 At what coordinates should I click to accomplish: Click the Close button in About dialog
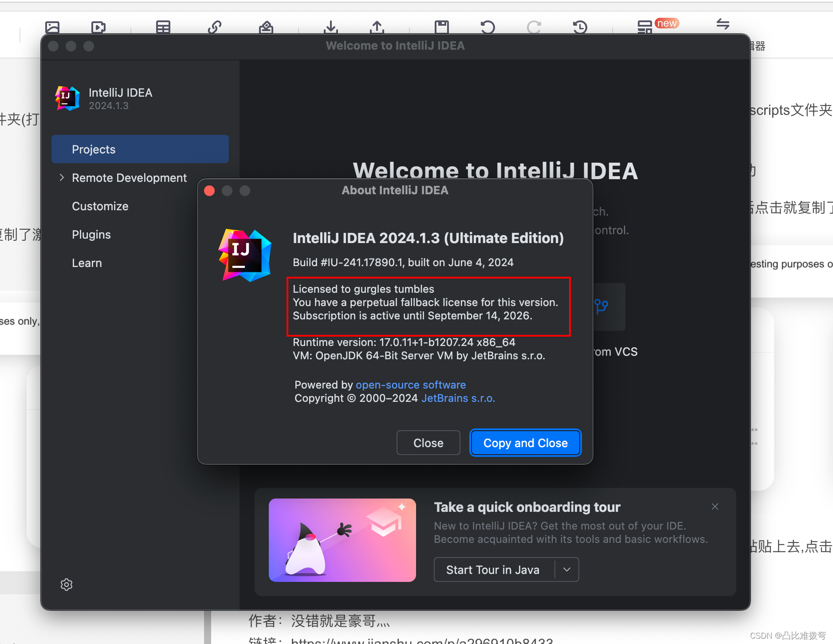click(x=428, y=443)
